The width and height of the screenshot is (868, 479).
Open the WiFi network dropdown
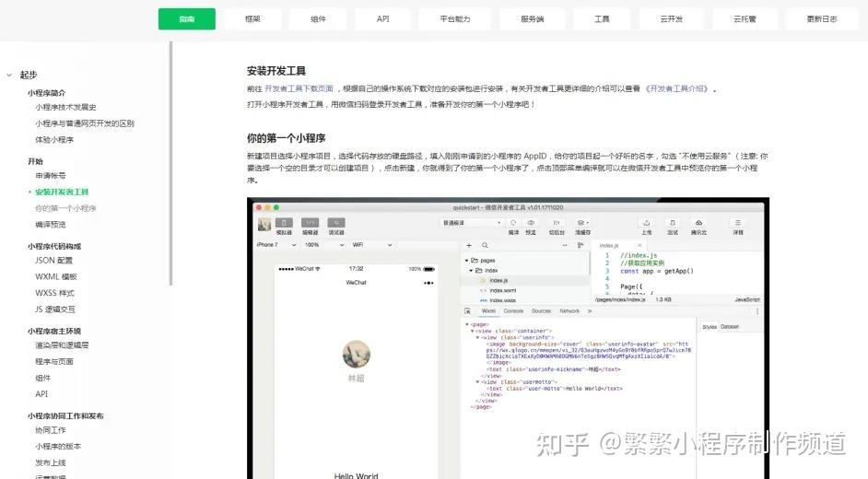372,244
